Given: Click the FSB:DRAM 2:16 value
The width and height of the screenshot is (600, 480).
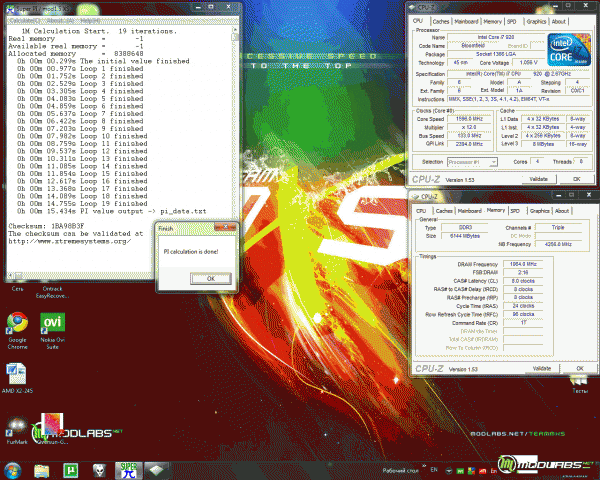Looking at the screenshot, I should pyautogui.click(x=523, y=273).
